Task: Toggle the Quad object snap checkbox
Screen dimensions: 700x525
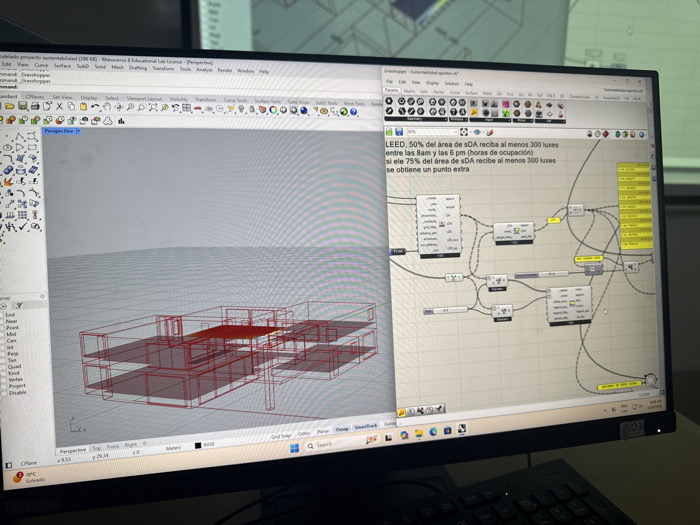Action: click(x=3, y=367)
